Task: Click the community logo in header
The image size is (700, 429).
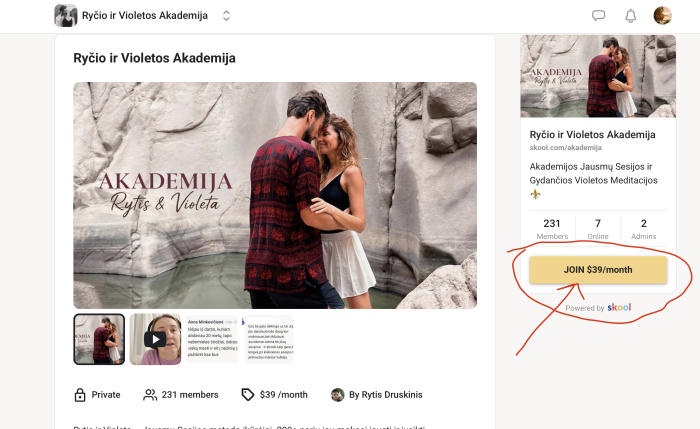Action: click(66, 16)
